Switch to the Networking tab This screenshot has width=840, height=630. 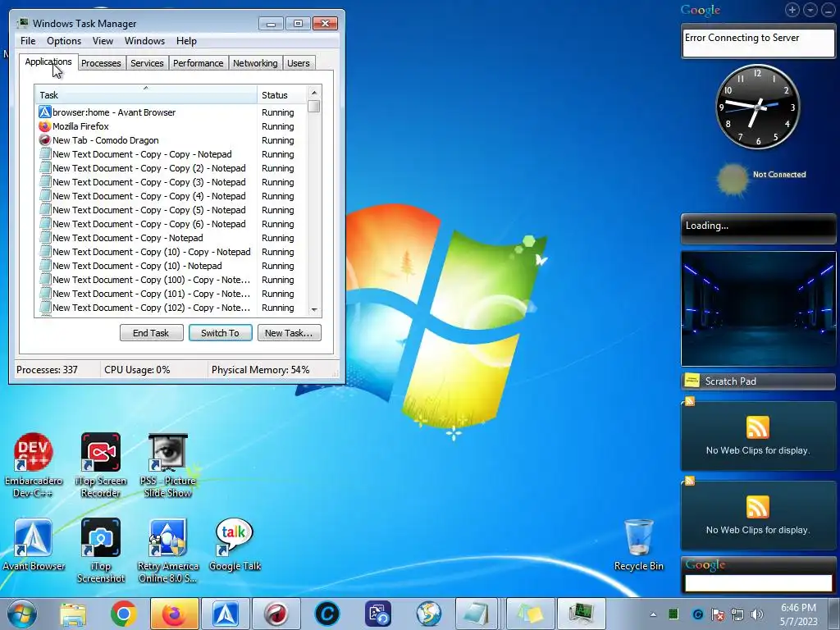point(255,63)
